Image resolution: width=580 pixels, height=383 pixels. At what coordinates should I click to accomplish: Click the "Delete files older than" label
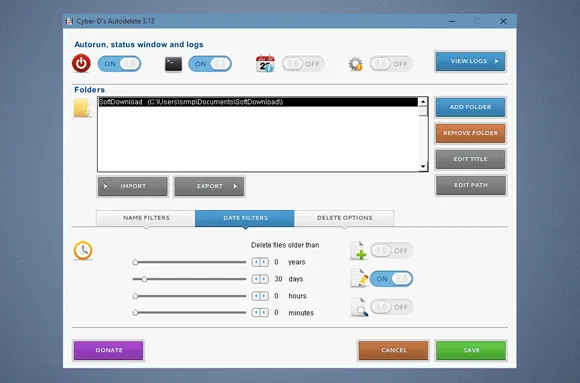pyautogui.click(x=285, y=245)
